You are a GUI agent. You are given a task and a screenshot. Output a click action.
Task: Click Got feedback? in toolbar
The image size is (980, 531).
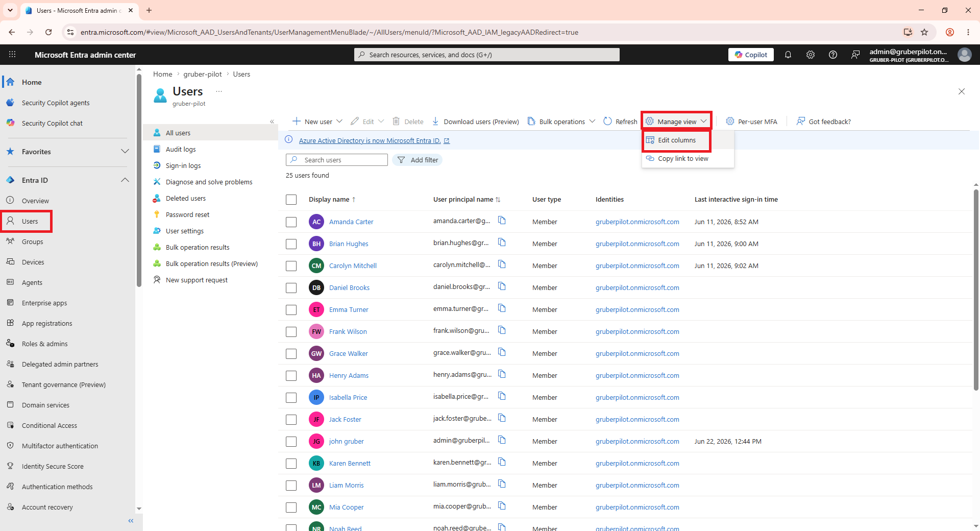[824, 122]
